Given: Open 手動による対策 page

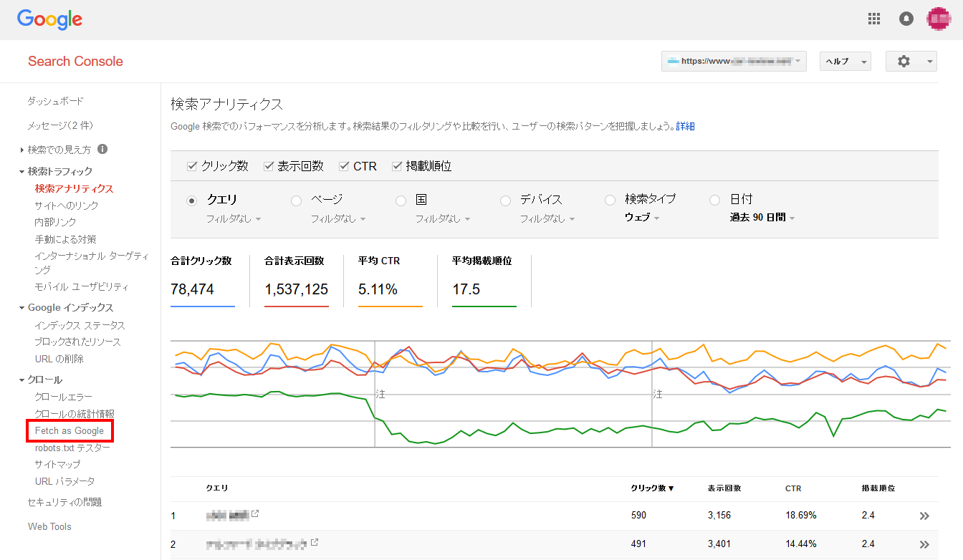Looking at the screenshot, I should click(65, 239).
